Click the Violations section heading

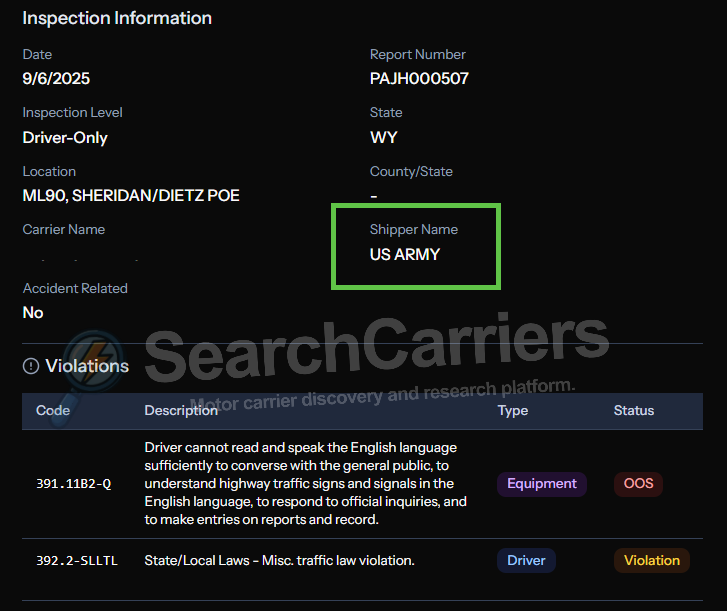point(87,366)
